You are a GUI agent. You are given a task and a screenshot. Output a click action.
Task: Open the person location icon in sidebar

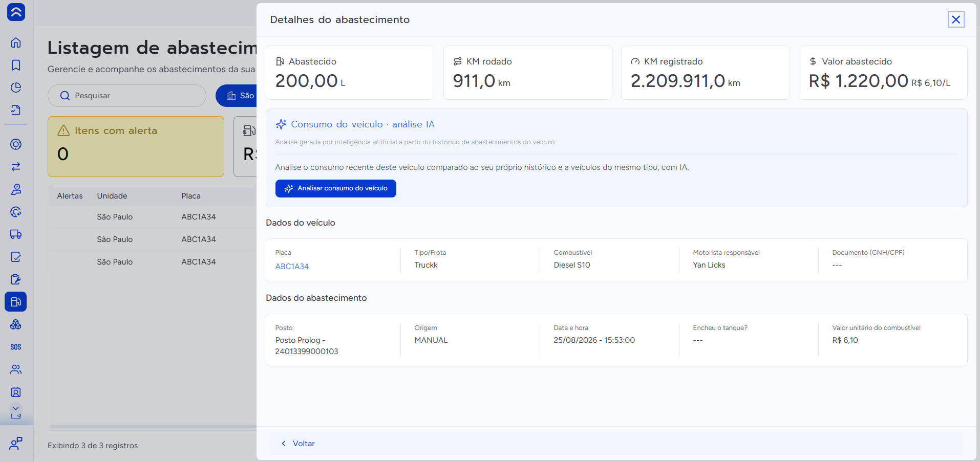(x=16, y=189)
